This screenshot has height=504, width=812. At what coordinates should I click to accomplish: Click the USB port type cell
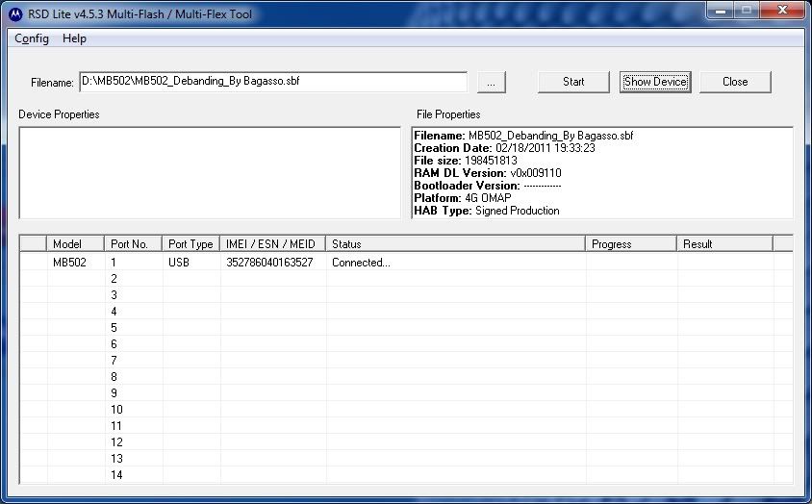pyautogui.click(x=179, y=263)
